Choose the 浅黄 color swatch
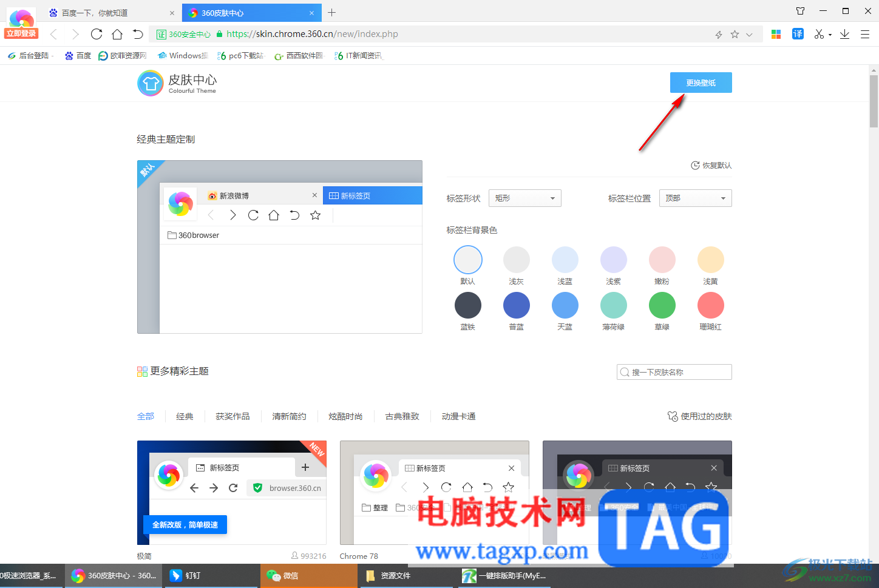Screen dimensions: 879x588 click(711, 260)
